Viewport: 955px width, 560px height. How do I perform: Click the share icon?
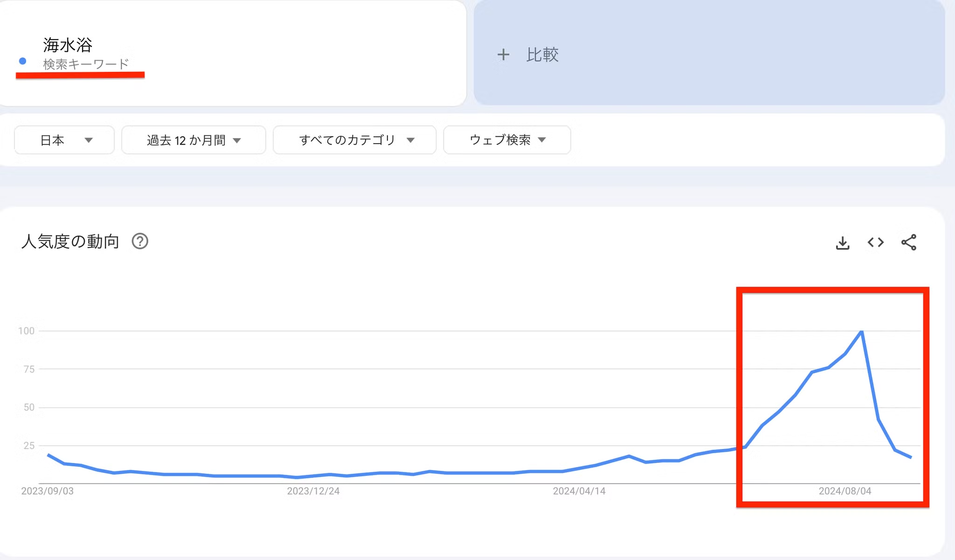point(908,242)
